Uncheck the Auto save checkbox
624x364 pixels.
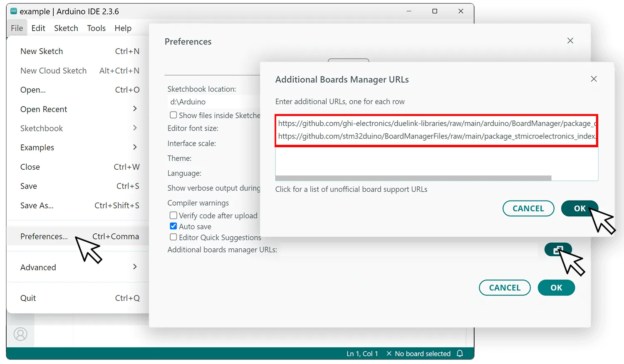[173, 226]
